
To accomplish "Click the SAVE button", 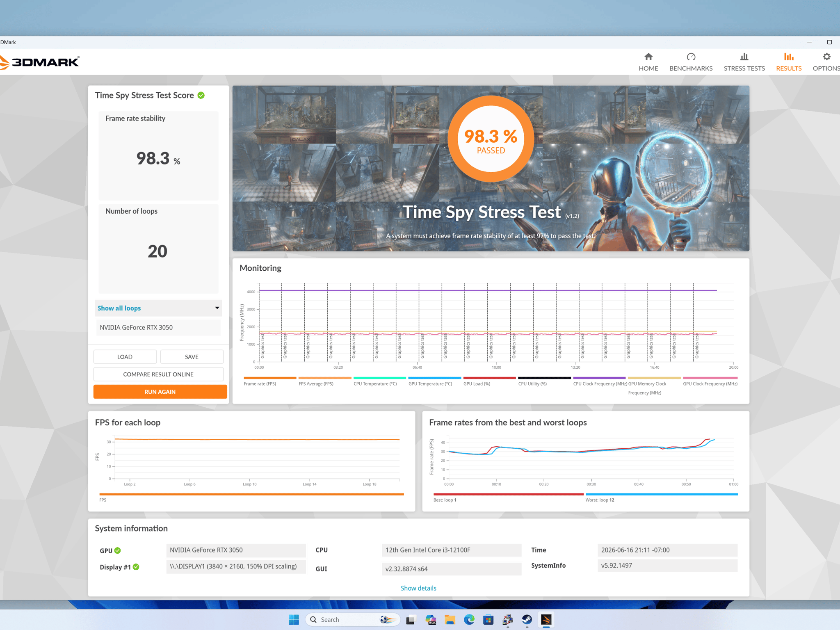I will pyautogui.click(x=192, y=357).
